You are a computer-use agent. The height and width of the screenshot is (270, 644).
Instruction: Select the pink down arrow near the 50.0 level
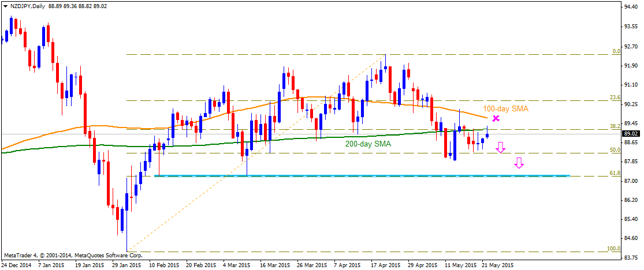click(x=501, y=148)
